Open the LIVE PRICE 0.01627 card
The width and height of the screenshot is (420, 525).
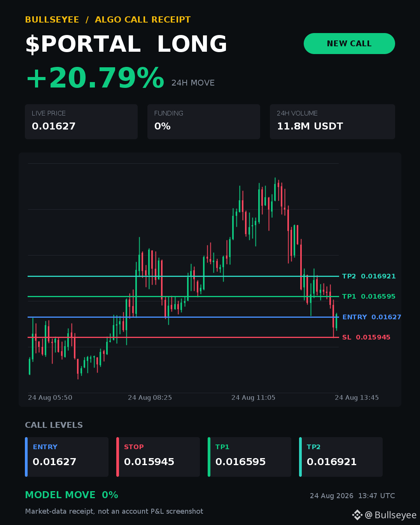click(81, 122)
